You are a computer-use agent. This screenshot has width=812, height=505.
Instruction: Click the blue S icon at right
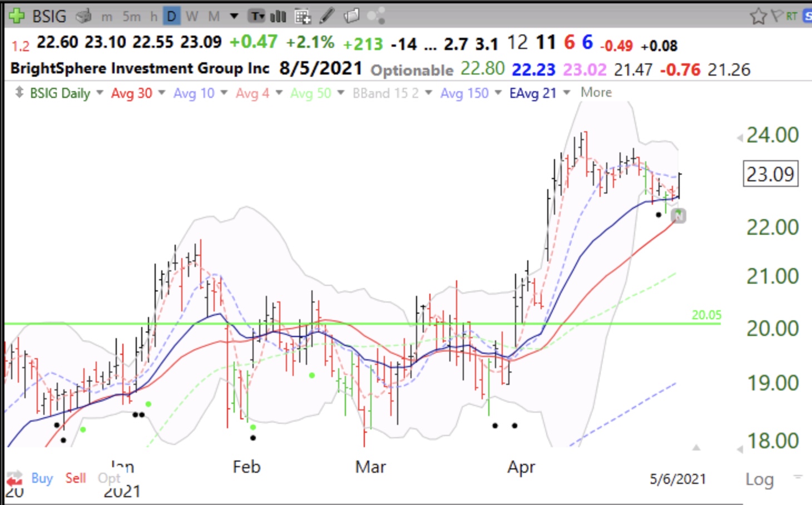click(x=807, y=17)
